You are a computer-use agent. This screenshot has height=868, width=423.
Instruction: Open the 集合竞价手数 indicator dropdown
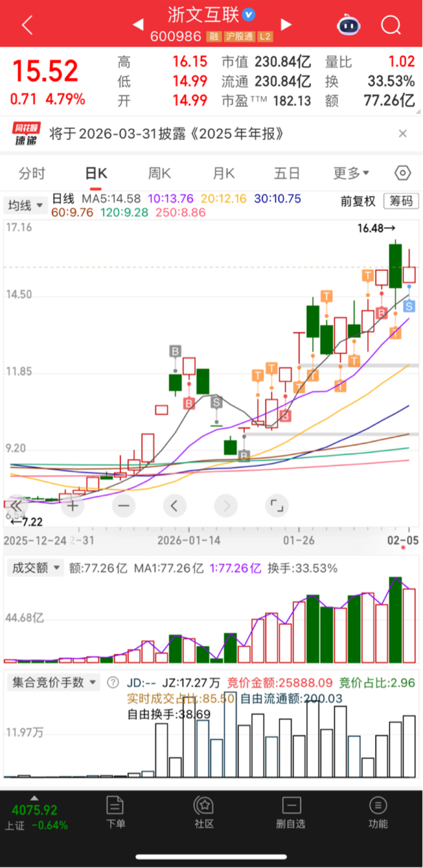click(x=53, y=683)
